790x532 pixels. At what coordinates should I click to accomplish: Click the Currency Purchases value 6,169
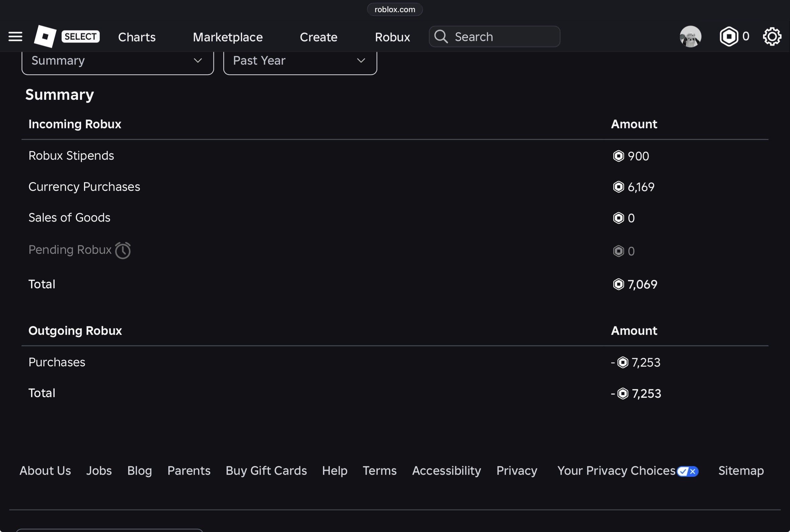click(641, 187)
